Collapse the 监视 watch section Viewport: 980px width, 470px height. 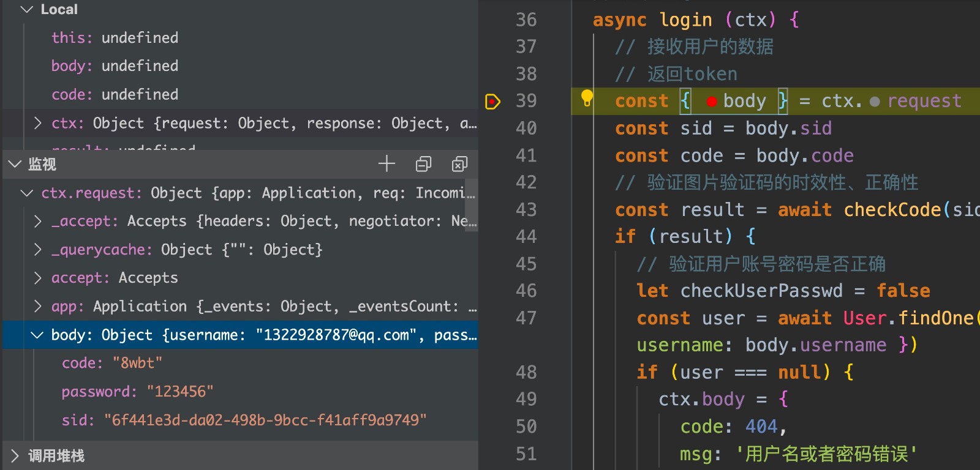pyautogui.click(x=15, y=164)
